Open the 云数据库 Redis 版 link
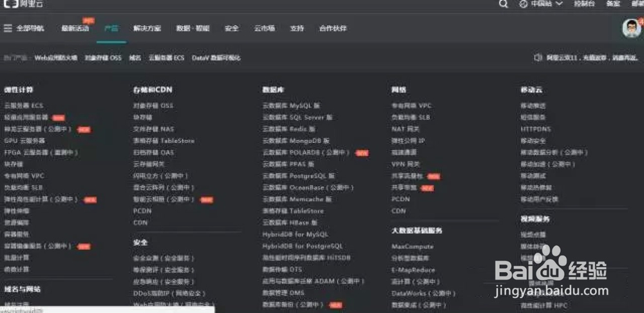This screenshot has height=313, width=644. 289,129
